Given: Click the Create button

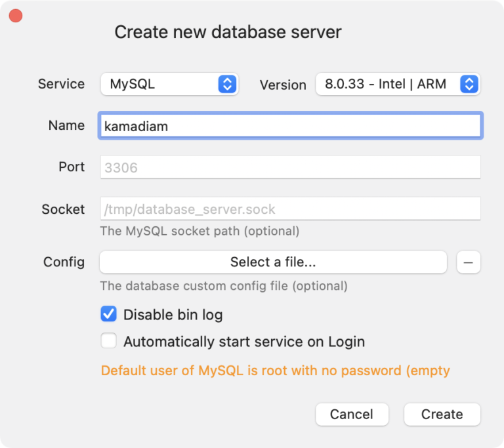Looking at the screenshot, I should (x=442, y=414).
